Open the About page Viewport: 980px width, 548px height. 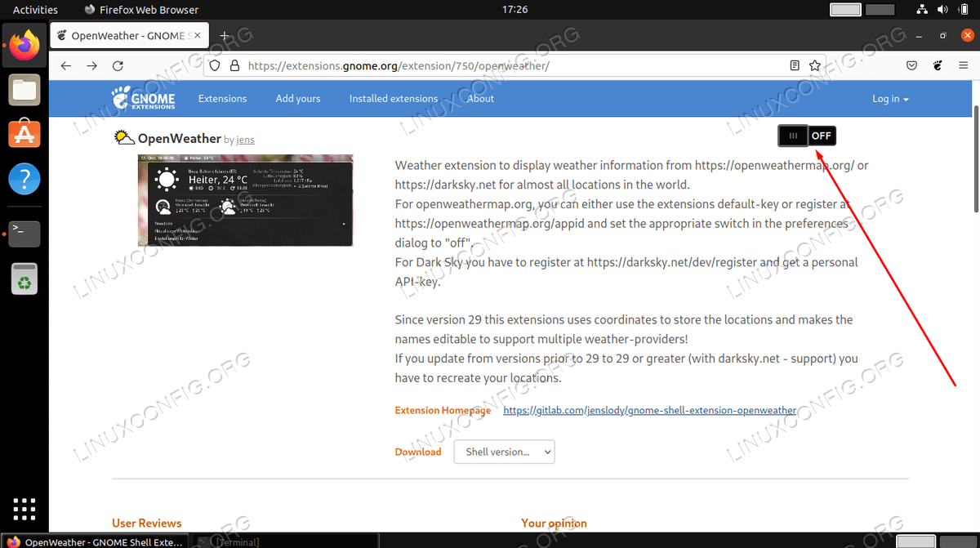tap(480, 99)
